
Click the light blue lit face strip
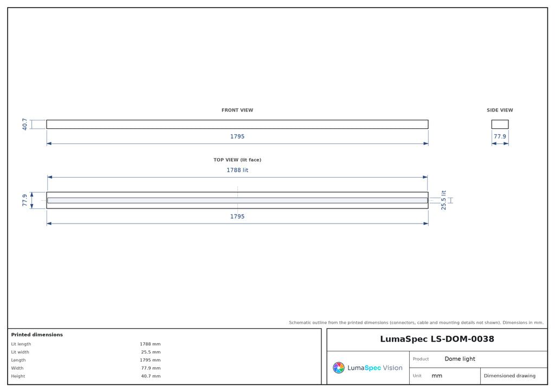coord(237,200)
